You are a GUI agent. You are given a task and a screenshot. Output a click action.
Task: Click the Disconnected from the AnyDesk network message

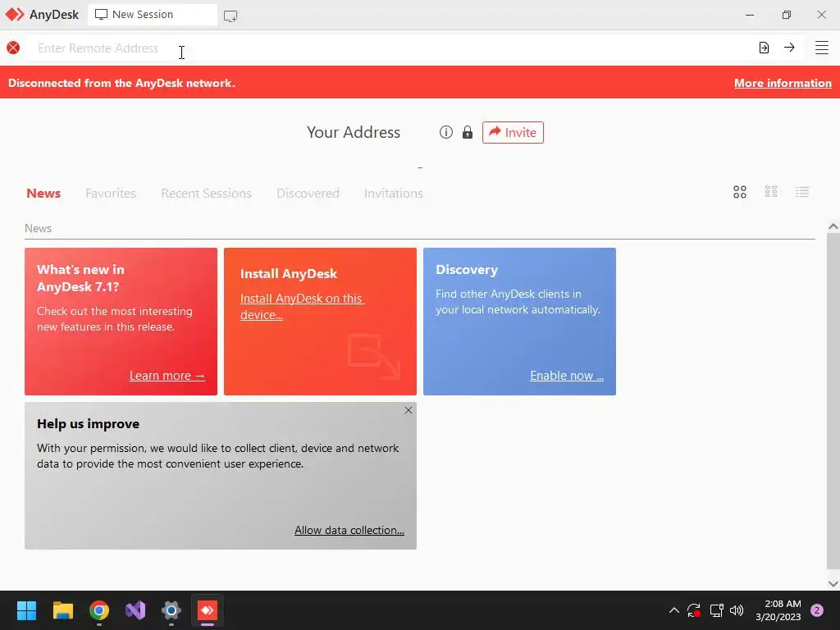[x=121, y=83]
